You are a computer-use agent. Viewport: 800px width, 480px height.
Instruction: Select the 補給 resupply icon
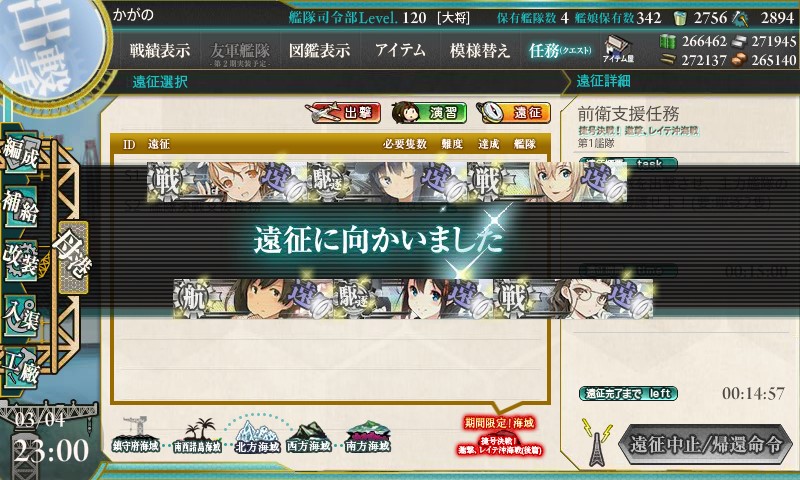click(20, 207)
